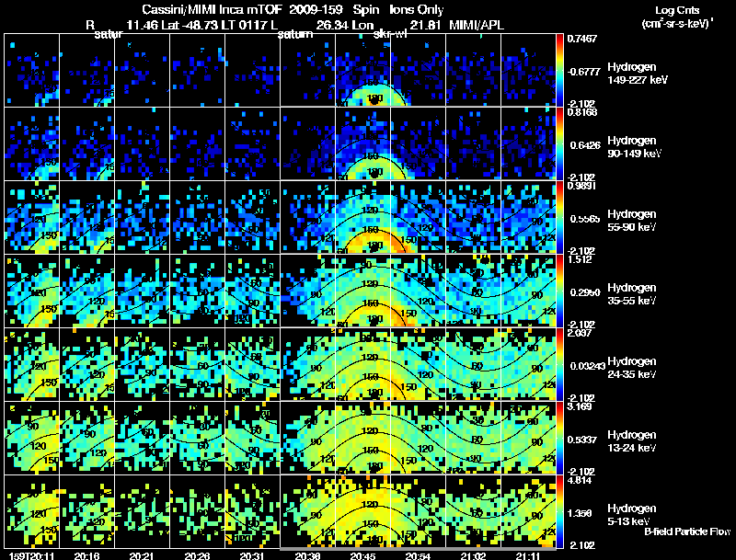Click the 'Hydrogen 13-24 keV' row label
This screenshot has height=560, width=736.
coord(632,441)
